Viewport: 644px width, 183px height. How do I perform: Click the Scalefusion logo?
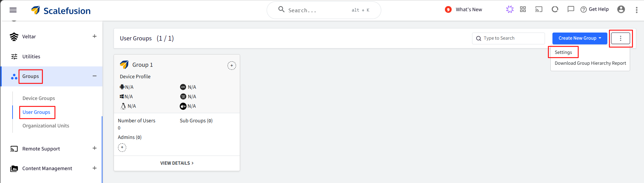(61, 11)
